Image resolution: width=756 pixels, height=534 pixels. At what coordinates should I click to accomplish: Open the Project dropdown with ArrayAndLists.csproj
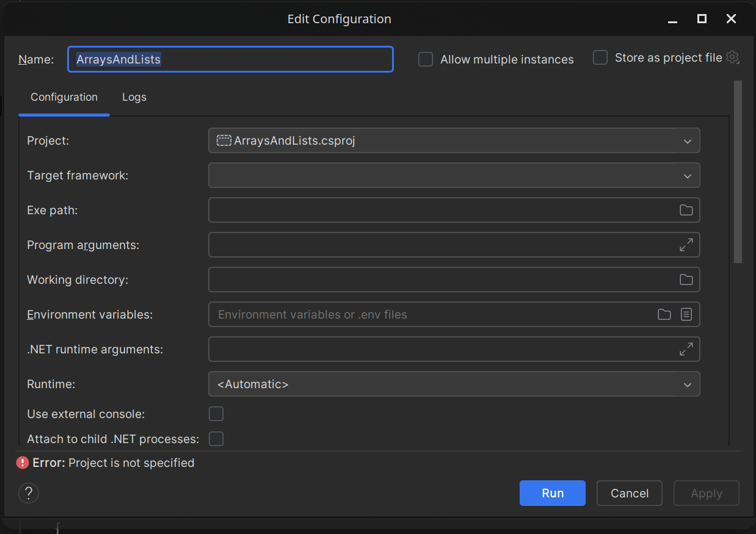point(454,140)
